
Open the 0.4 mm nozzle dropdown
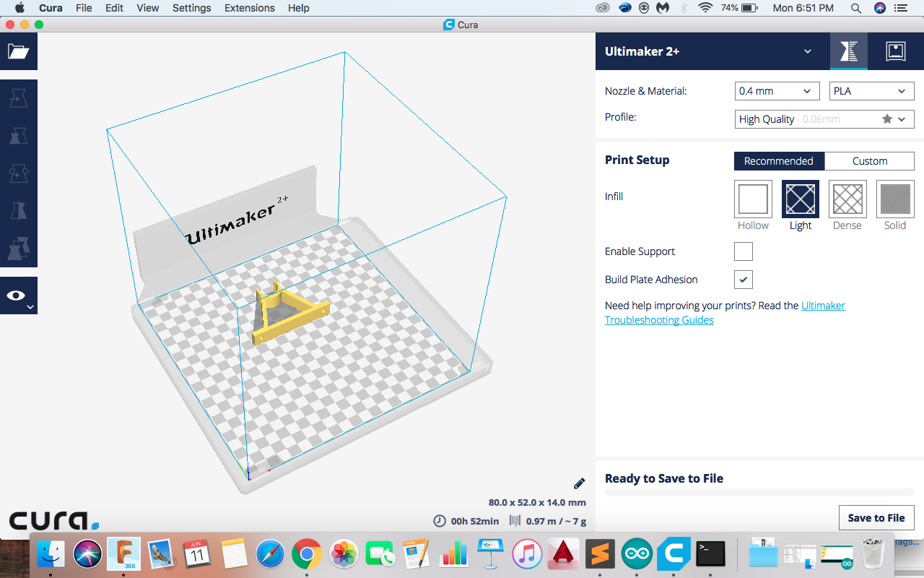coord(777,91)
